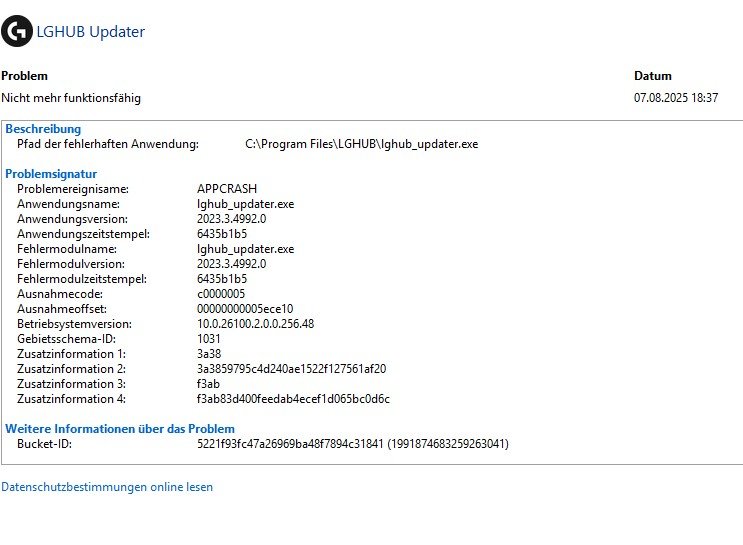The image size is (743, 545).
Task: Select lghub_updater.exe value beside Fehlermodulname
Action: [245, 249]
